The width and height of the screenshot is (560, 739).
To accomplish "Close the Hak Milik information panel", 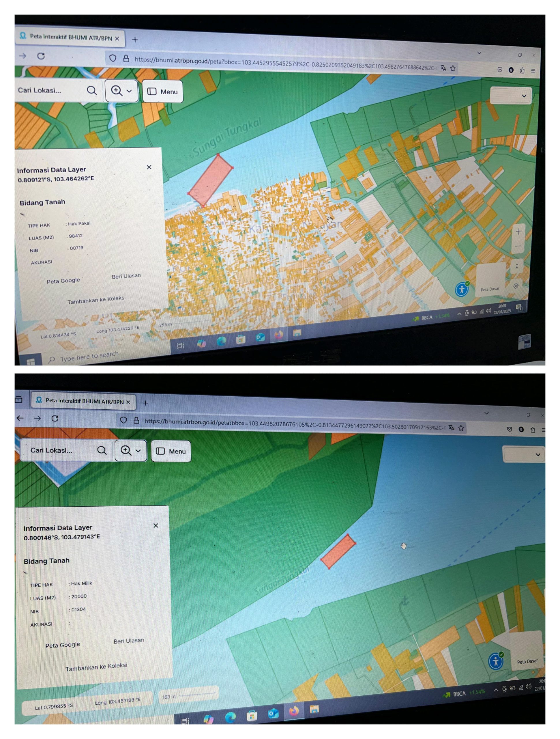I will pos(156,525).
